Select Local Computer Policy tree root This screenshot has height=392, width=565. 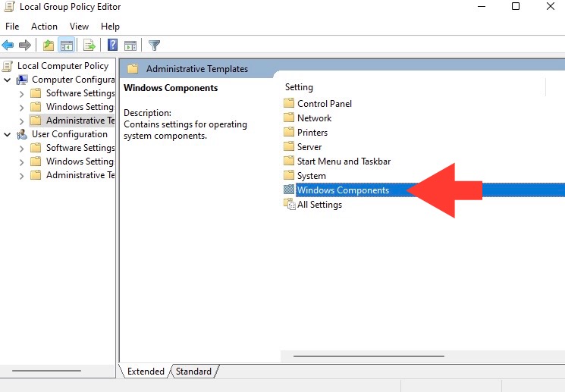(x=63, y=66)
